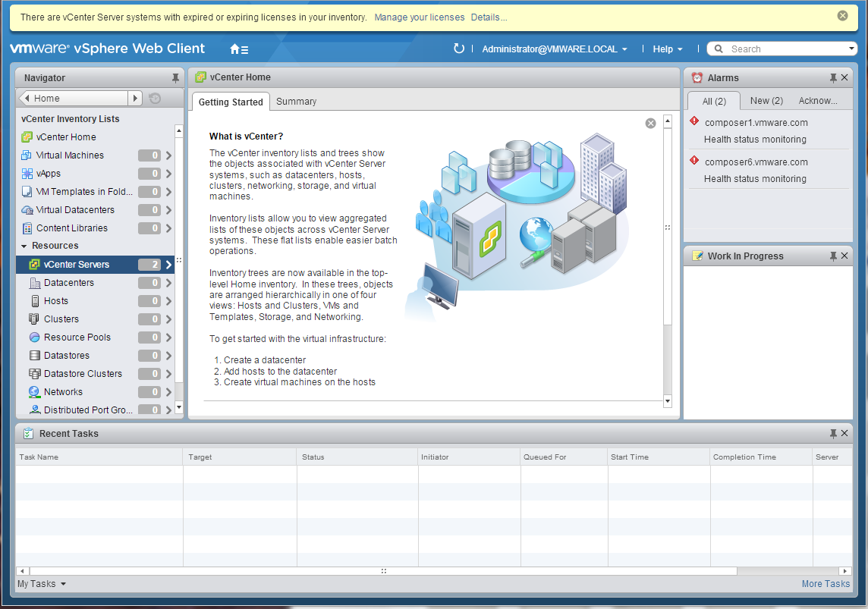Close the What is vCenter help box
This screenshot has height=609, width=868.
(x=651, y=124)
